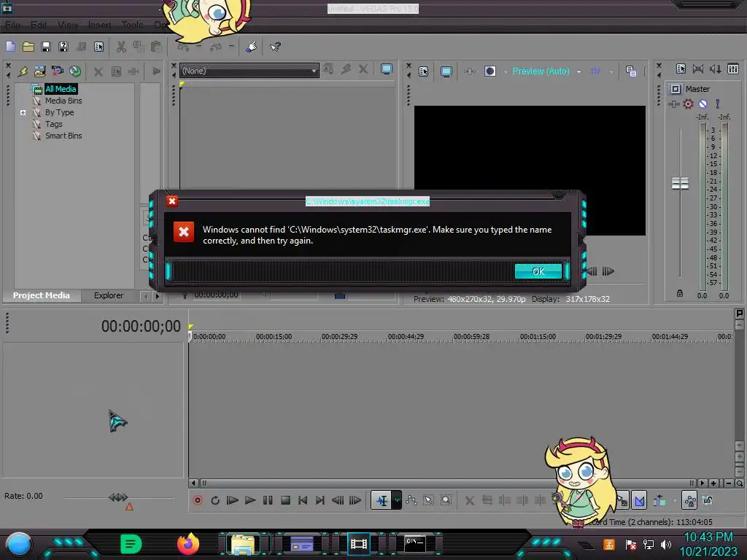The height and width of the screenshot is (560, 747).
Task: Click the Pause button in transport
Action: (x=268, y=500)
